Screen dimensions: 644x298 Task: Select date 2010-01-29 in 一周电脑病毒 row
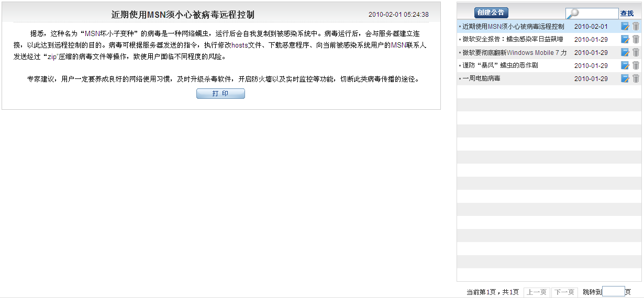(x=591, y=78)
